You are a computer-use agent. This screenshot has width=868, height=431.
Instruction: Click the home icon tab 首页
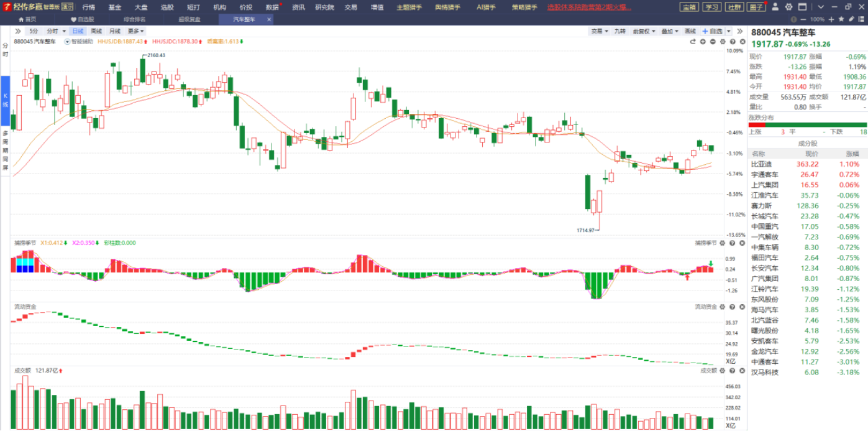pos(27,19)
